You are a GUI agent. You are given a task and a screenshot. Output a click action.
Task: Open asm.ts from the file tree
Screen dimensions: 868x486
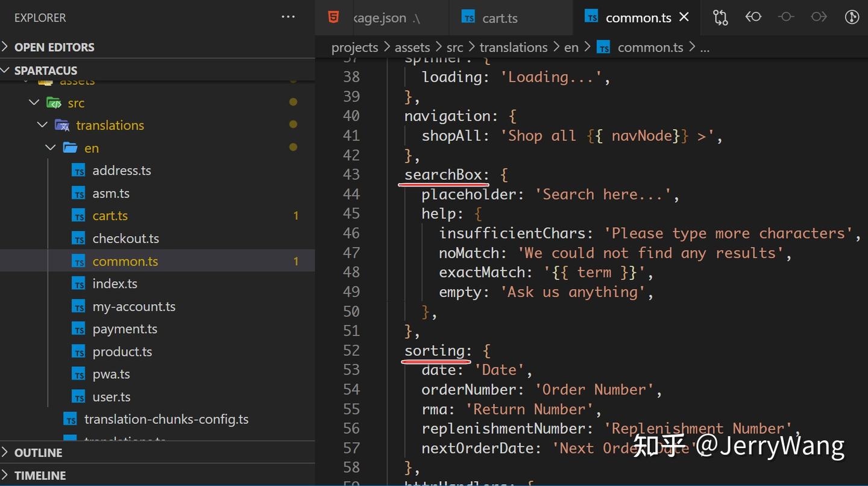111,193
